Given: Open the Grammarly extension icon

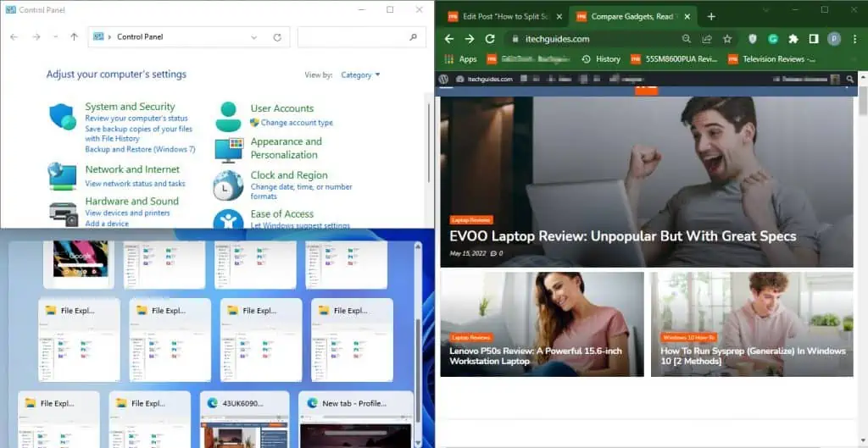Looking at the screenshot, I should 773,39.
